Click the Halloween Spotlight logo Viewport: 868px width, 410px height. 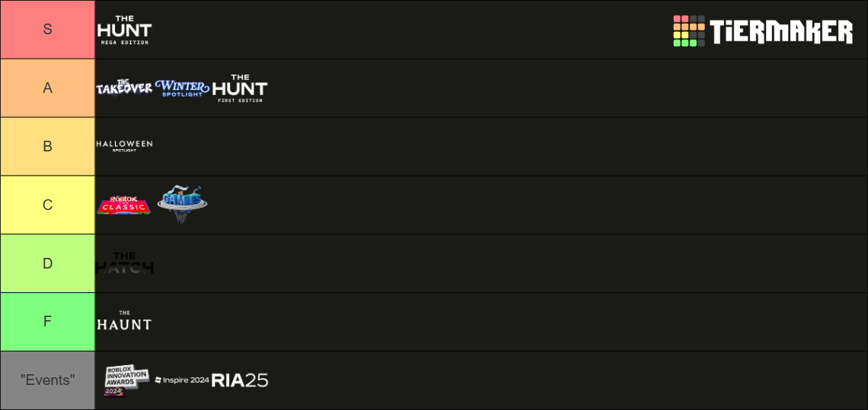[x=125, y=146]
